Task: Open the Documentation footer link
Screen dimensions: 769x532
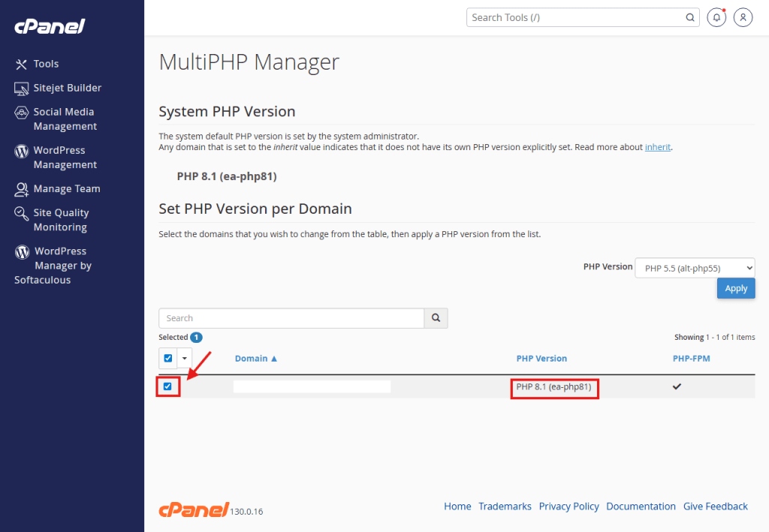Action: (x=641, y=506)
